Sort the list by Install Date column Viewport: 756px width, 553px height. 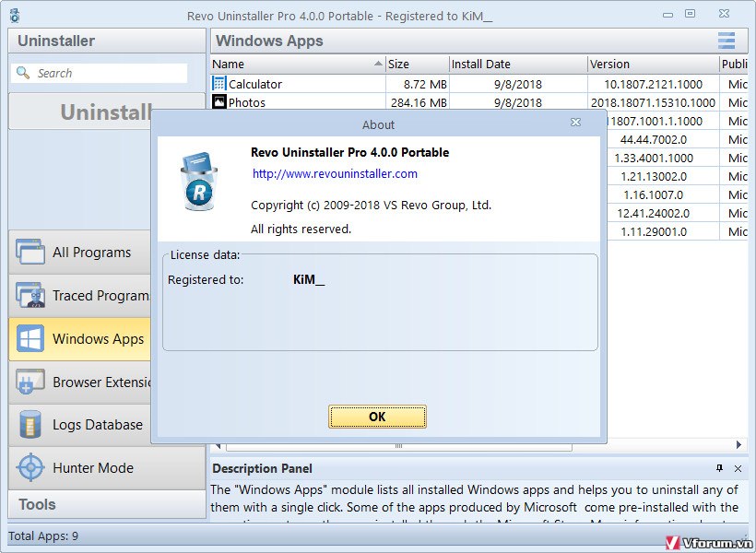pyautogui.click(x=518, y=64)
